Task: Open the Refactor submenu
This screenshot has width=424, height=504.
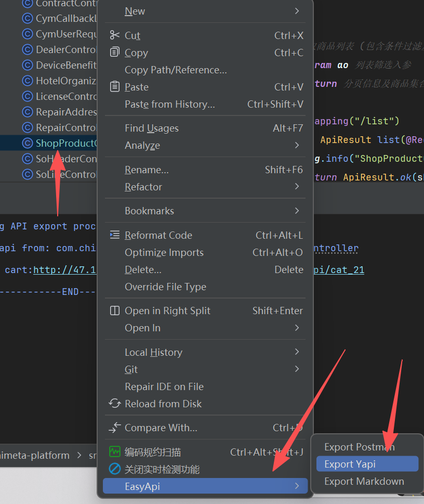Action: [x=297, y=187]
